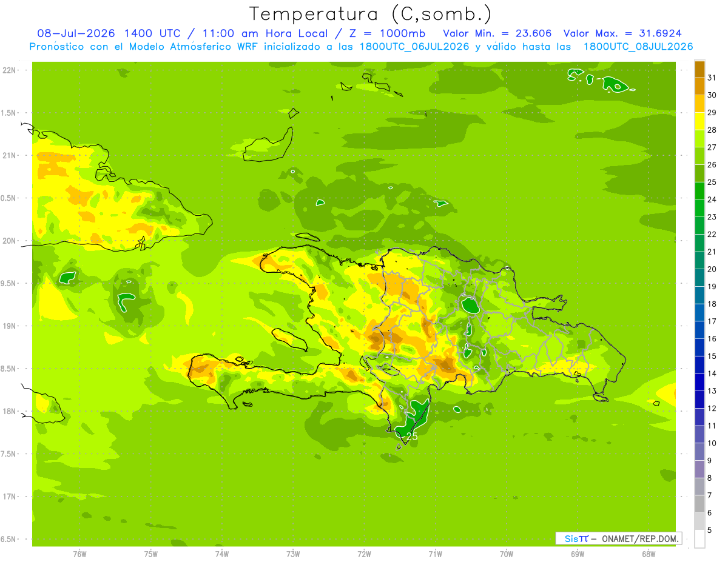Click the white '25' contour label on the map
Screen dimensions: 728x562
tap(412, 436)
